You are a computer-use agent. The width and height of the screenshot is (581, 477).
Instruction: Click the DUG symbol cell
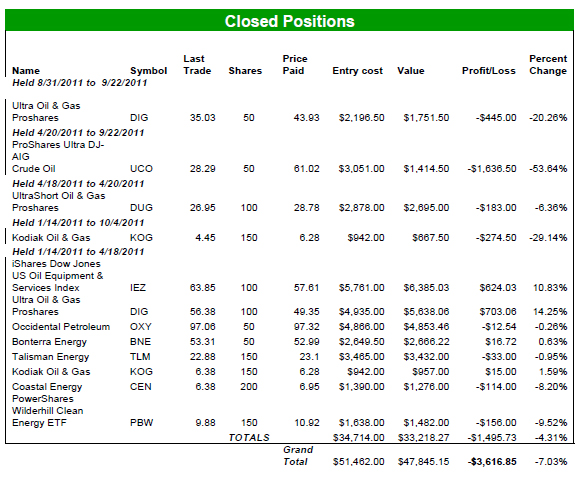(x=141, y=208)
